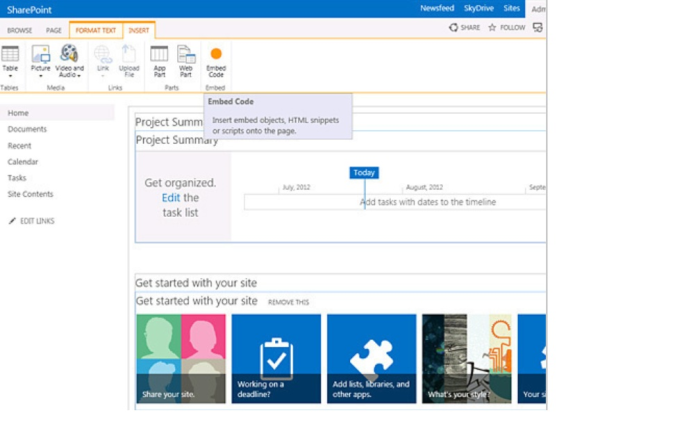Open the 'Share your site' tile

click(181, 359)
